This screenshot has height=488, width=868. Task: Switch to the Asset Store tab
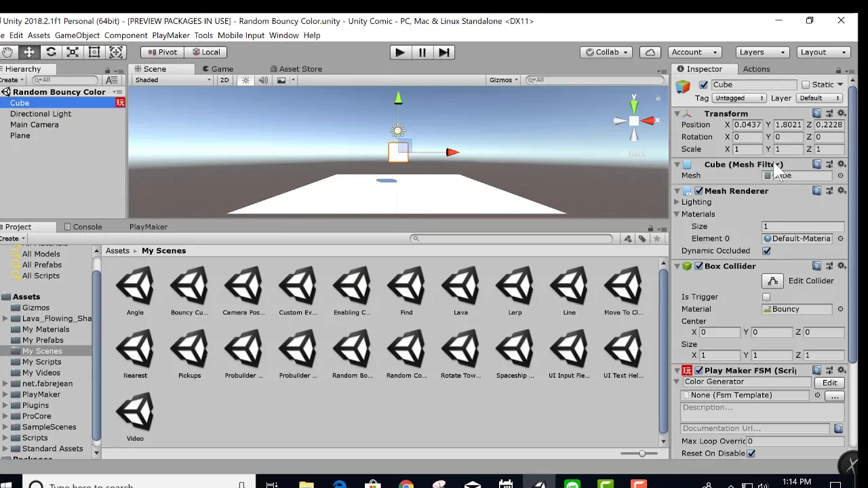296,69
